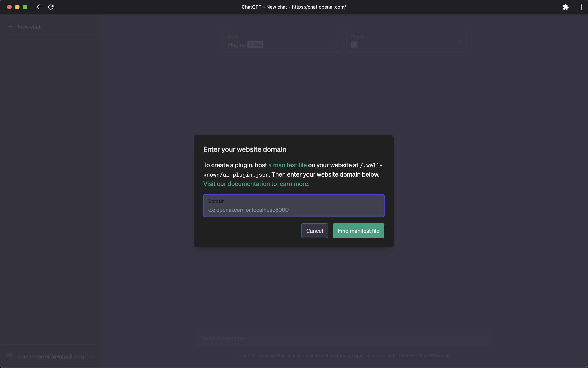Click the plus icon beside New chat
Image resolution: width=588 pixels, height=368 pixels.
[x=10, y=27]
